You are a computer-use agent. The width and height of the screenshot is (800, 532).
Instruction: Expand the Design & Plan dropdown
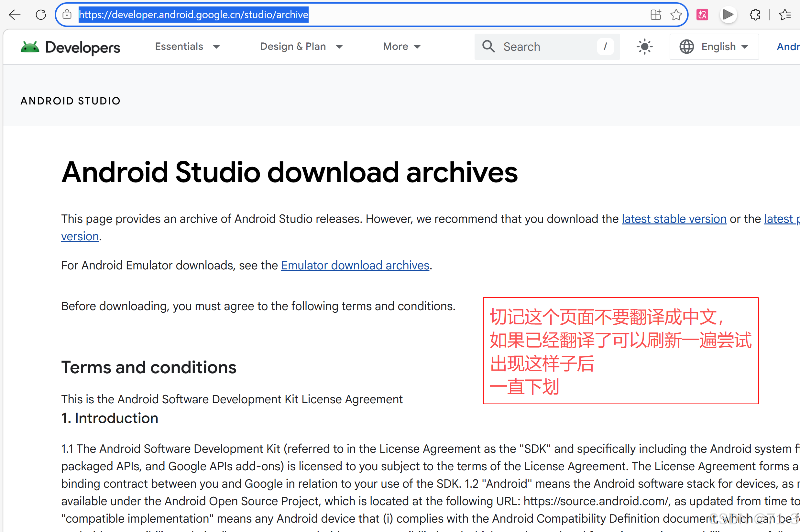click(x=301, y=47)
